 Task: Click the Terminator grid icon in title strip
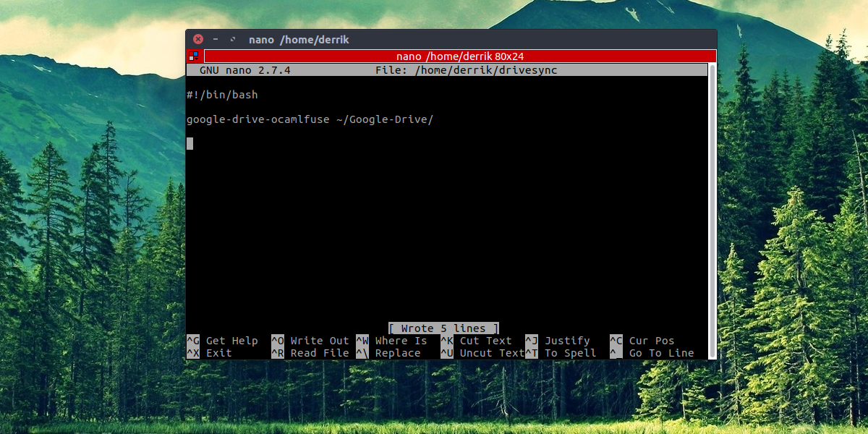(x=193, y=56)
